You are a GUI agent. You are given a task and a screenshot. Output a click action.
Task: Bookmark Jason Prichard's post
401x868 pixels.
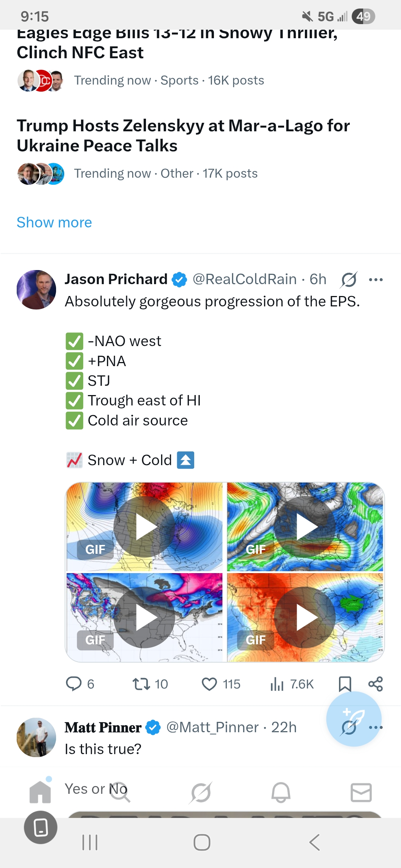[345, 684]
